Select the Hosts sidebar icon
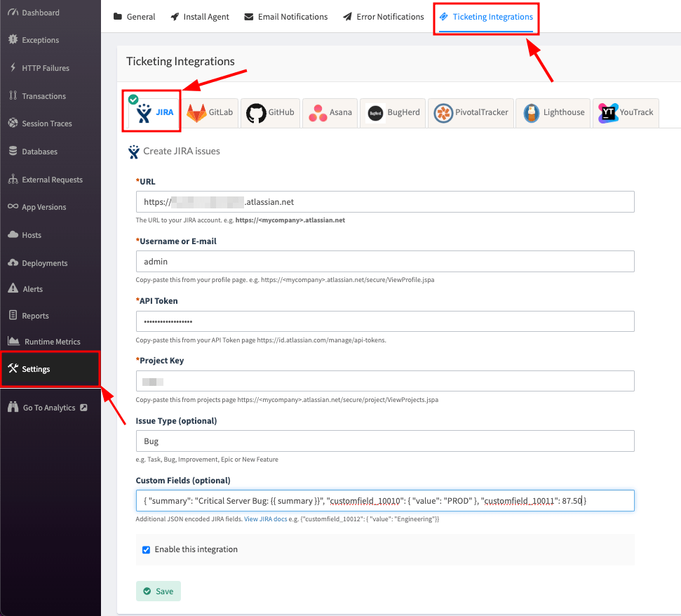This screenshot has height=616, width=681. (x=32, y=234)
